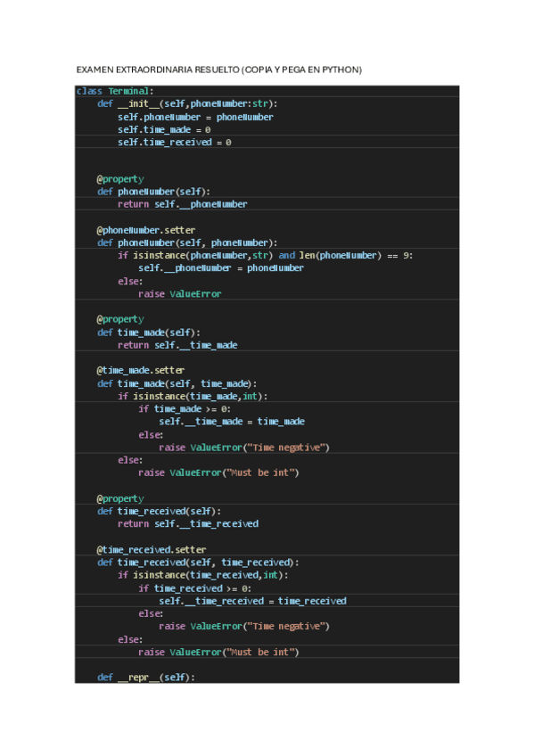Click the 'def time_made(self):' getter line
Screen dimensions: 534x756
[x=149, y=333]
